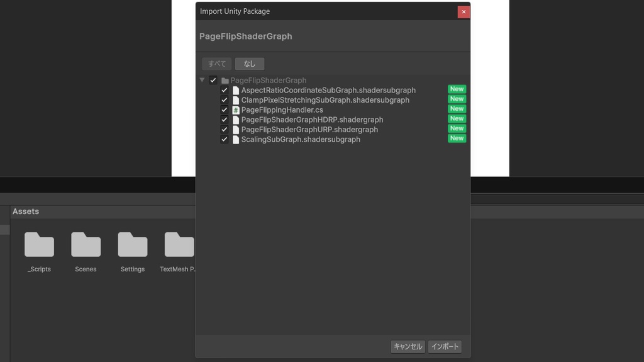Toggle PageFlipShaderGraphHDRP.shadergraph checkbox

(225, 120)
